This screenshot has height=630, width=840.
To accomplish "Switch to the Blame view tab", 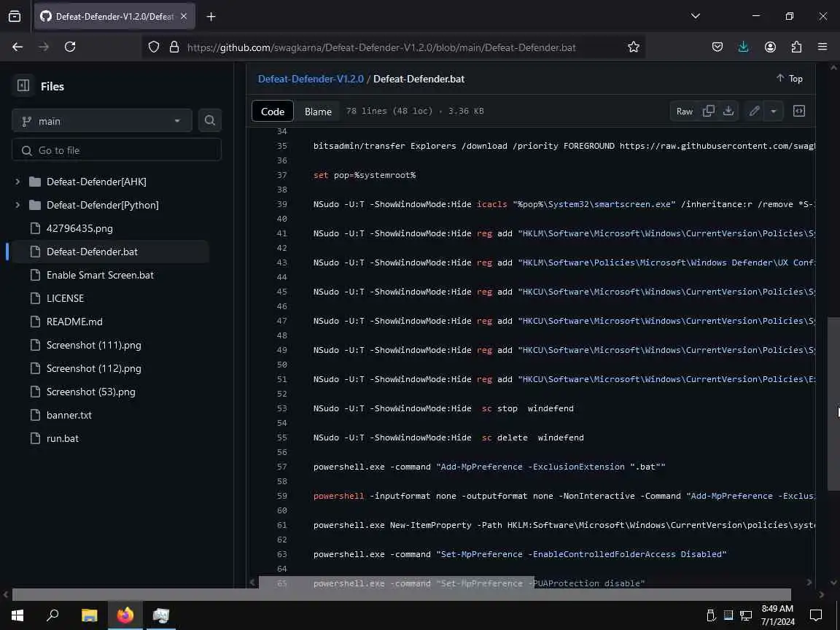I will pos(318,112).
